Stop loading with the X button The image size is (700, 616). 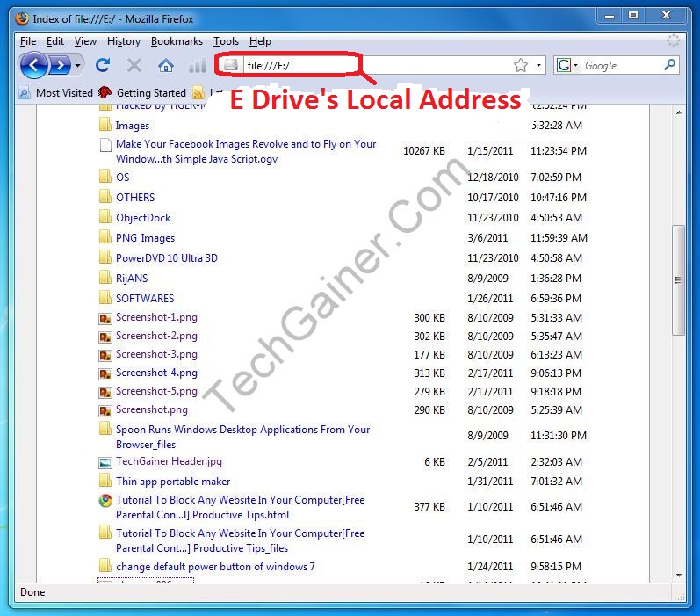(134, 65)
